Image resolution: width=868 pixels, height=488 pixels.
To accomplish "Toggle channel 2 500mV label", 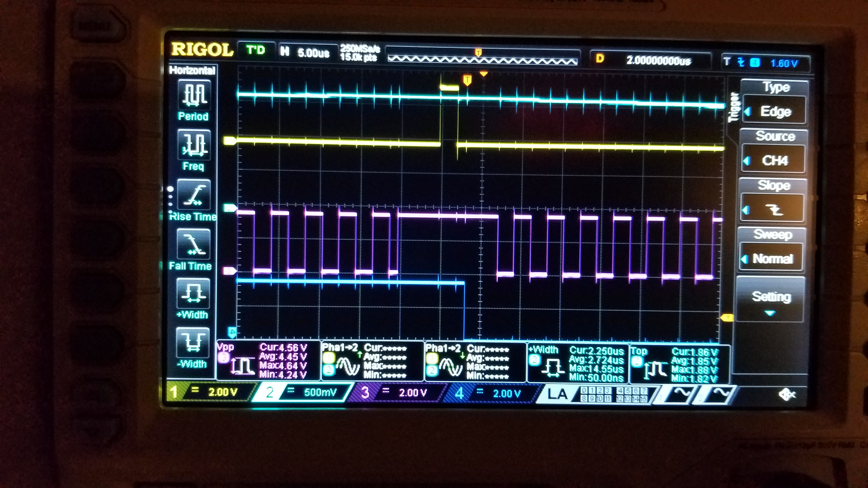I will [304, 392].
